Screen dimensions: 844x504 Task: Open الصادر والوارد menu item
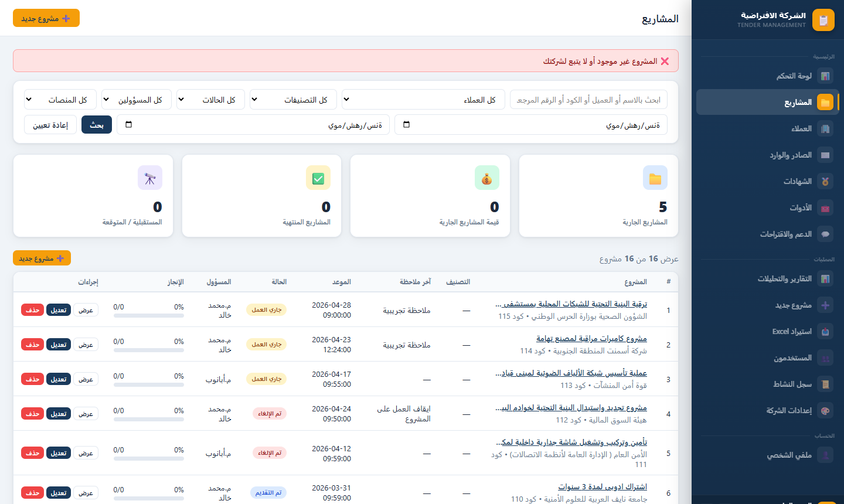[767, 155]
